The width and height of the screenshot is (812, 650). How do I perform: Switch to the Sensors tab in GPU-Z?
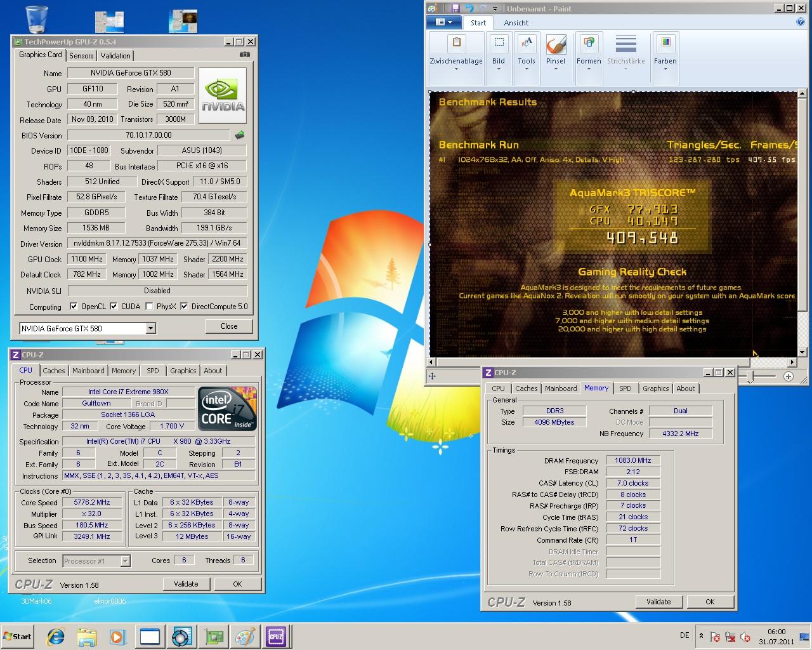tap(81, 55)
